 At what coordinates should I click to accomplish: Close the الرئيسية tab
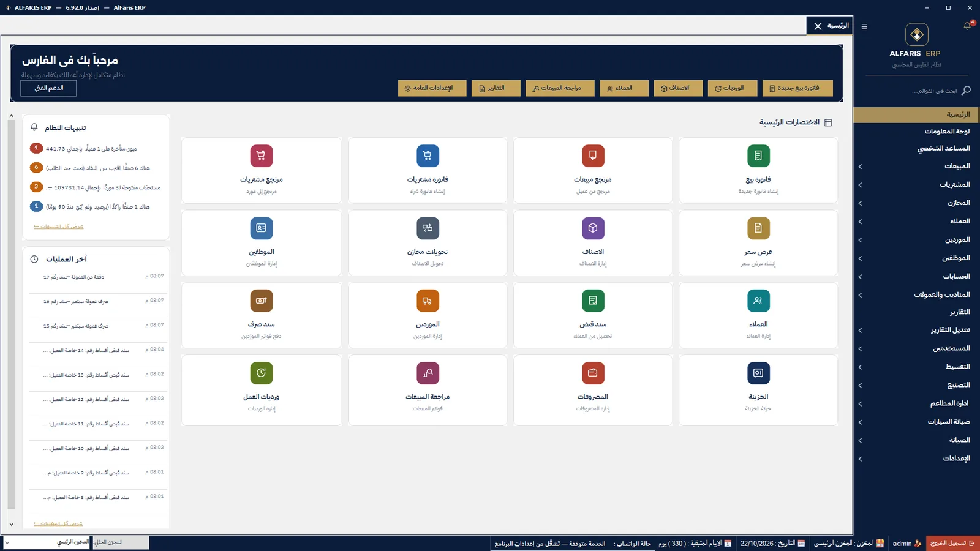818,26
